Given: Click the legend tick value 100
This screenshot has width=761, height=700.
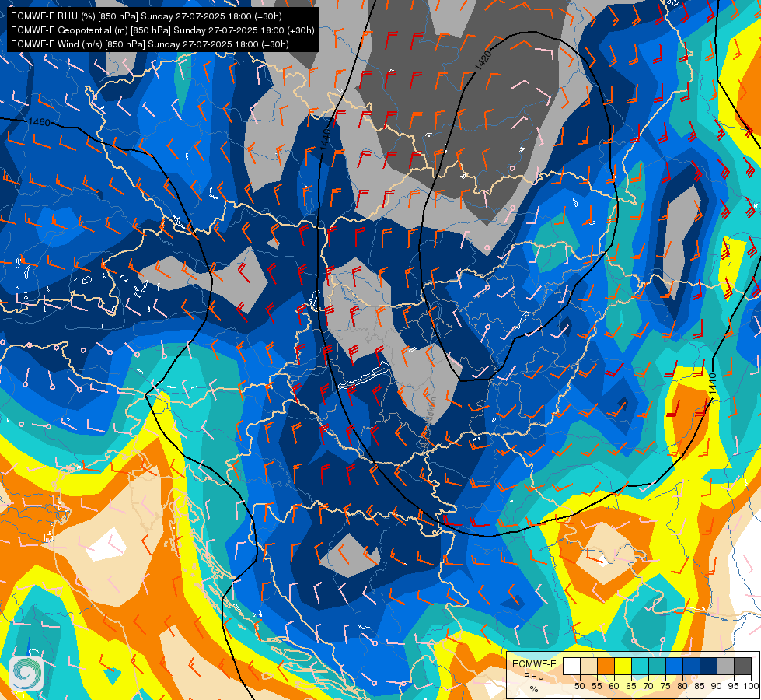Looking at the screenshot, I should click(x=751, y=686).
